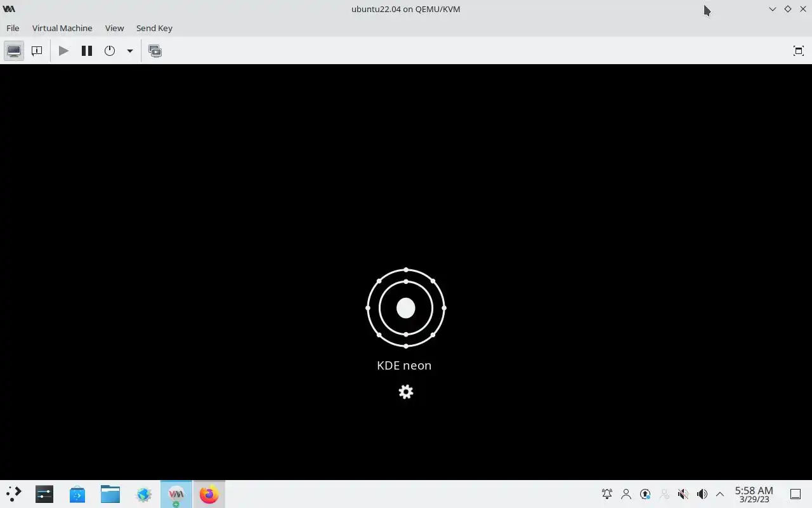This screenshot has width=812, height=508.
Task: Click the greyed-out tray icon beside the muted speaker
Action: pyautogui.click(x=664, y=494)
